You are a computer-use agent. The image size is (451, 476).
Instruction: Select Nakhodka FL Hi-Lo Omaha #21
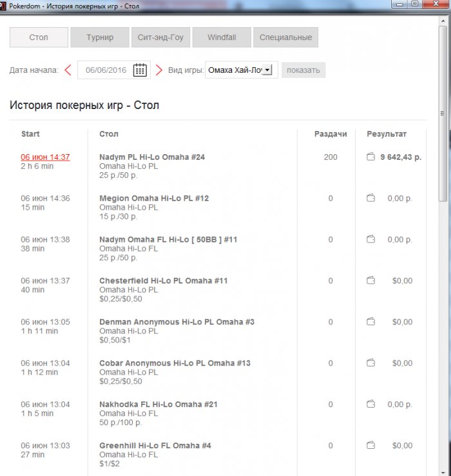coord(158,404)
